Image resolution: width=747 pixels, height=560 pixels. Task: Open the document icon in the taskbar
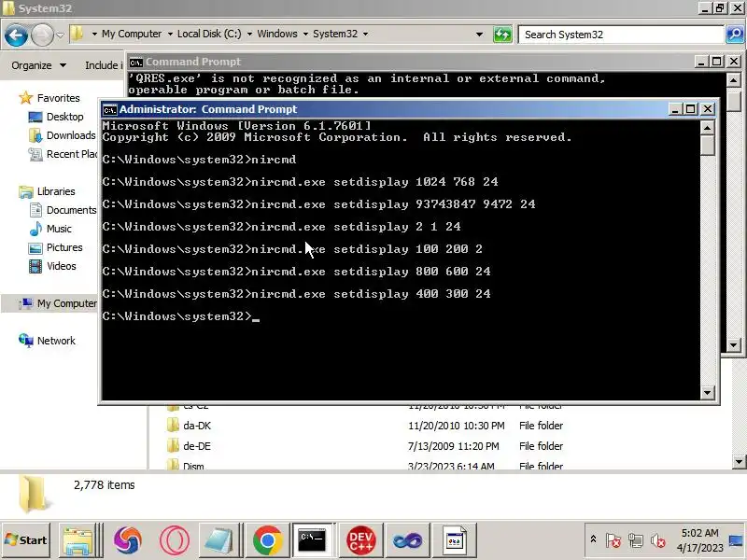(x=454, y=540)
